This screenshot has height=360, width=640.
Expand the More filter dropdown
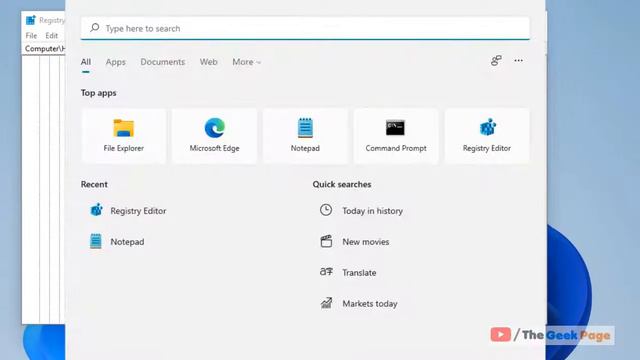click(247, 62)
